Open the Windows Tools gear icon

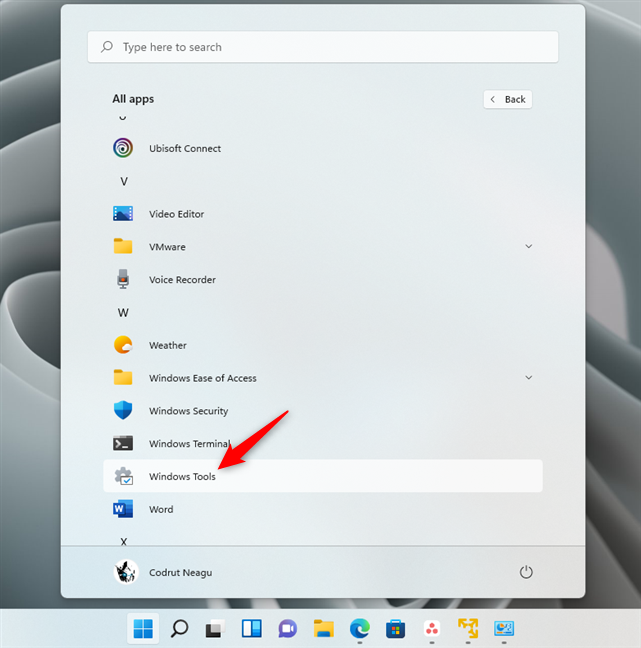click(x=124, y=476)
